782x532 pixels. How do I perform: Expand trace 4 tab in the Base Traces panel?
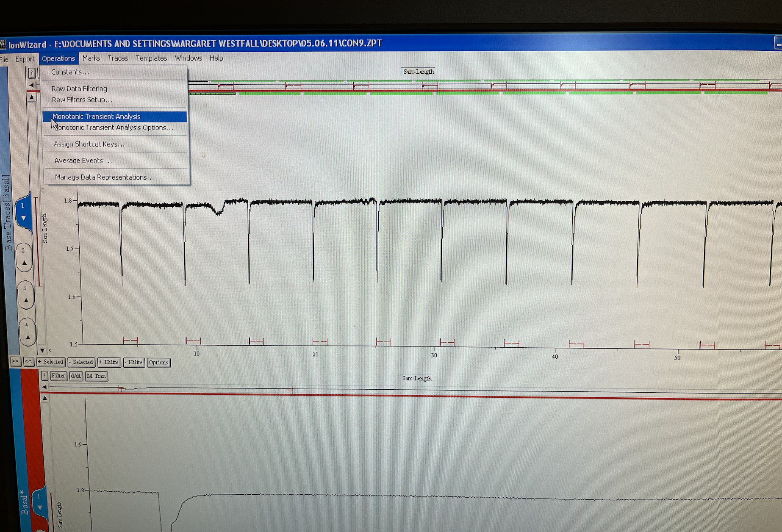(28, 332)
